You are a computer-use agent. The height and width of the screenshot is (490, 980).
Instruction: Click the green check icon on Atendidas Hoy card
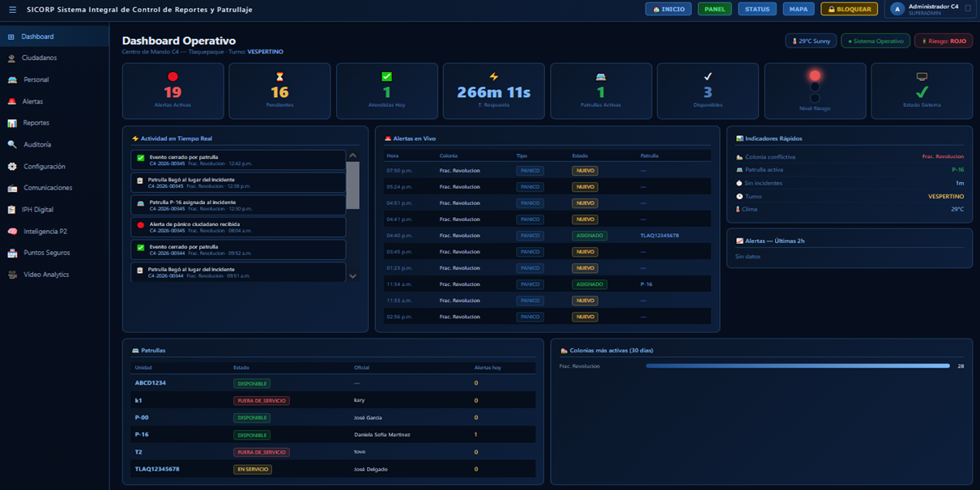click(386, 77)
